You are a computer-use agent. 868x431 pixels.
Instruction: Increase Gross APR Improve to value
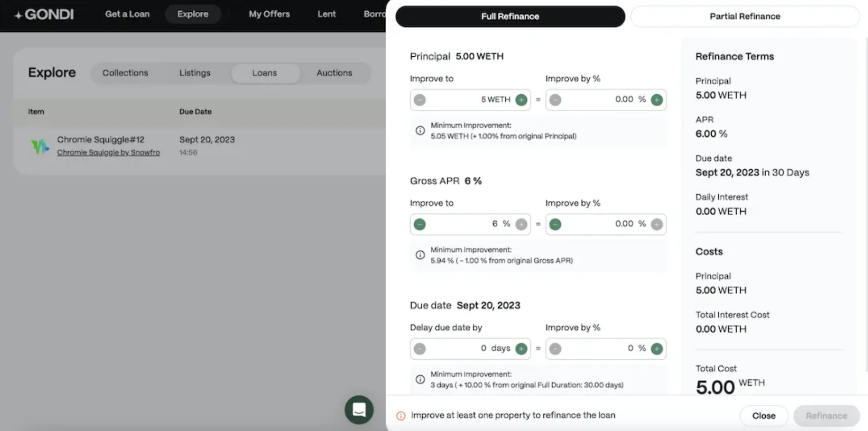(521, 224)
